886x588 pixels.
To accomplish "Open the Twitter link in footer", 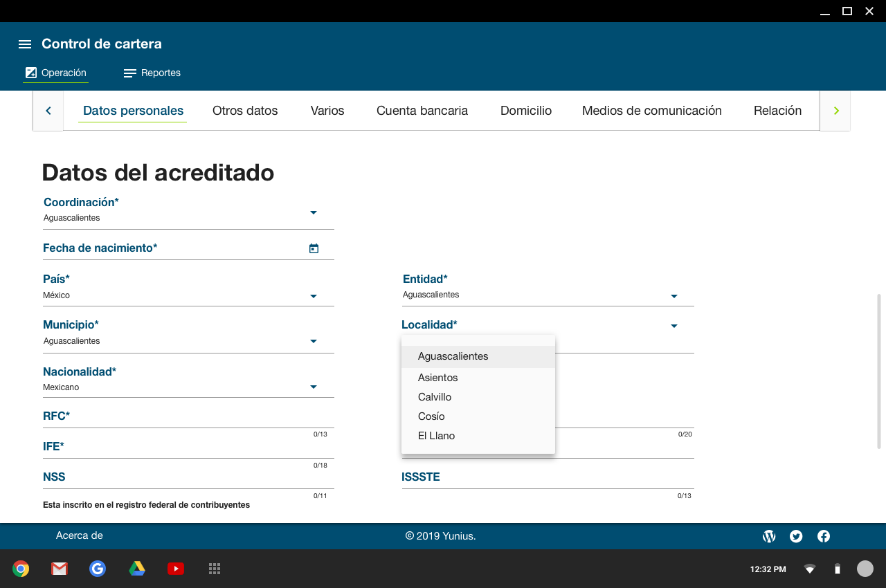I will (796, 536).
